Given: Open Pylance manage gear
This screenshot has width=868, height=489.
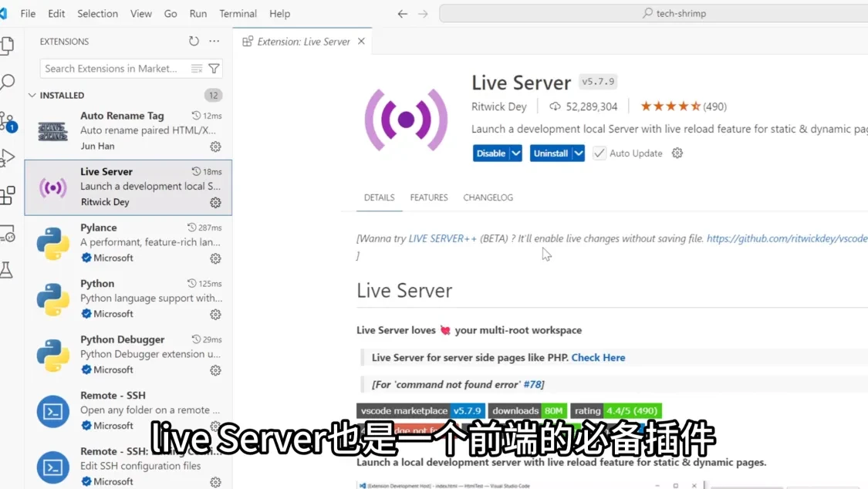Looking at the screenshot, I should (215, 258).
